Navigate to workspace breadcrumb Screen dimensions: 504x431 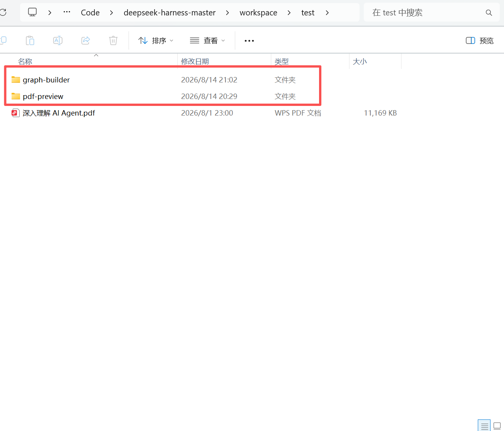[258, 13]
